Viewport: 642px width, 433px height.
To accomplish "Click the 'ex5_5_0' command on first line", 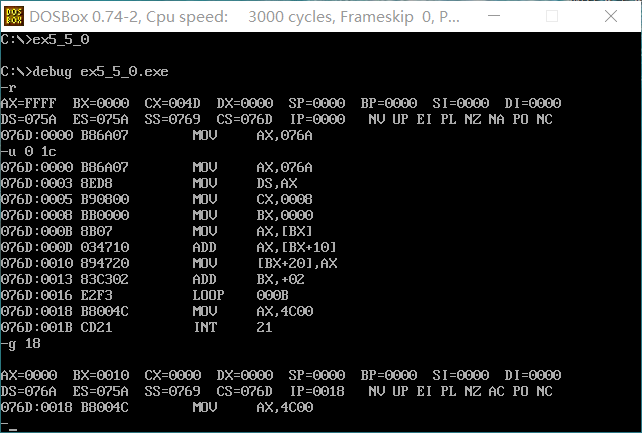I will (x=61, y=40).
